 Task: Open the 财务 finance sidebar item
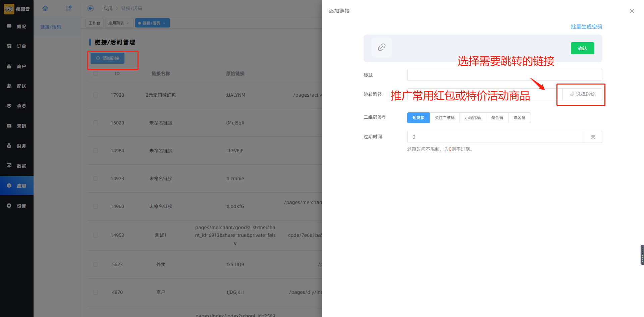tap(17, 146)
